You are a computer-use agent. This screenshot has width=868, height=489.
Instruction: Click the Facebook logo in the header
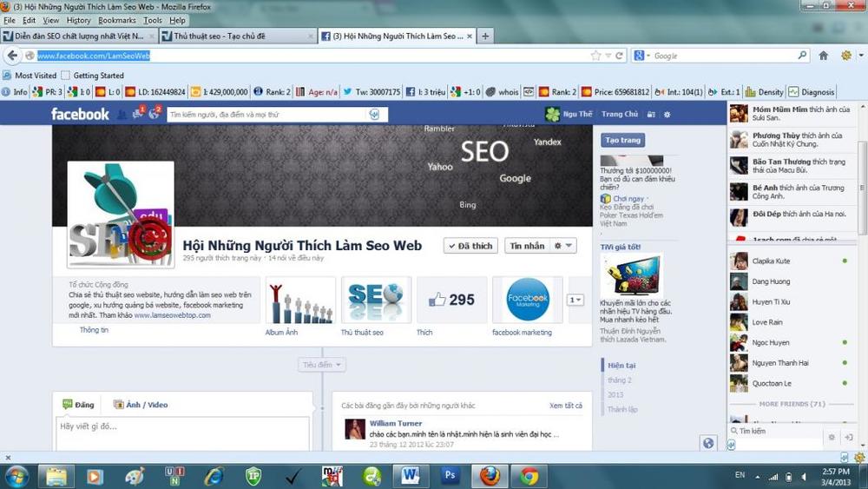click(80, 114)
